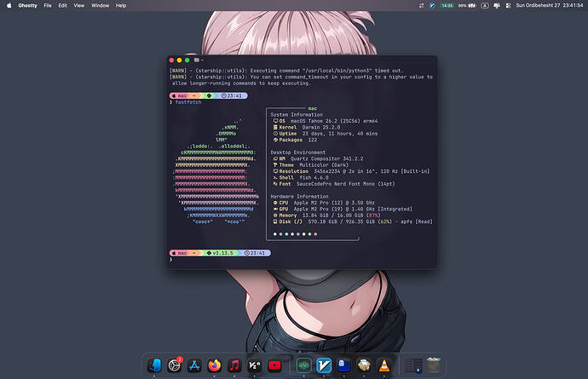Click the 'fastfetch' command text
The height and width of the screenshot is (379, 588).
coord(188,102)
